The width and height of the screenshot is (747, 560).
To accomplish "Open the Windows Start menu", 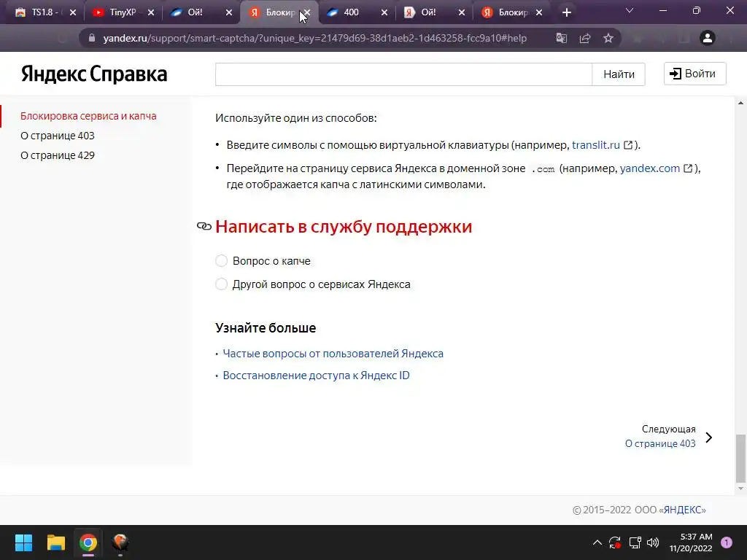I will pos(23,542).
